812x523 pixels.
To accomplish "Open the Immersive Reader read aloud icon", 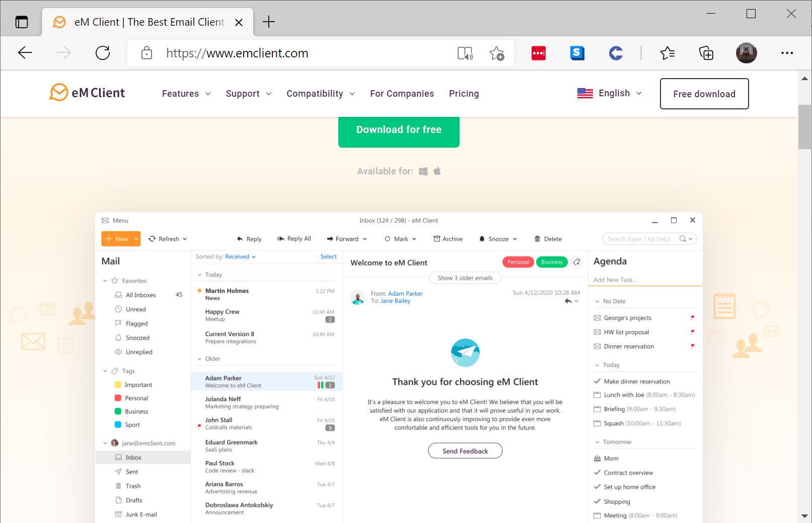I will tap(465, 53).
